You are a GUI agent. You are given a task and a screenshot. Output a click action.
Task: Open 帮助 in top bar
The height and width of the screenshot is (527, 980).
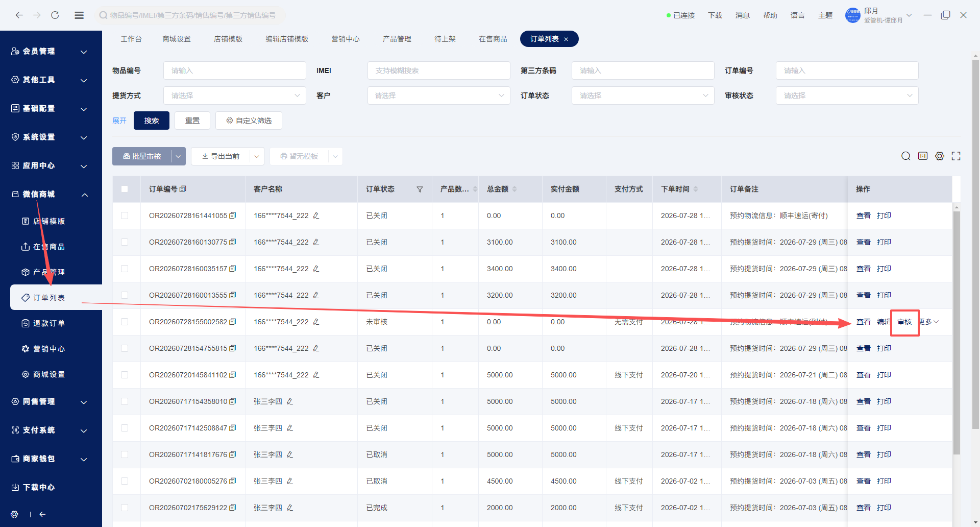770,15
